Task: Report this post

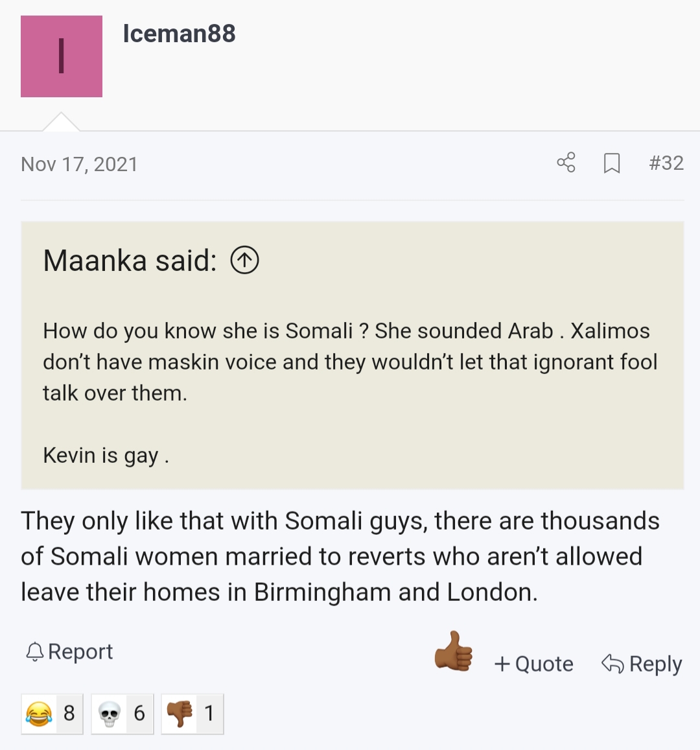Action: coord(69,651)
